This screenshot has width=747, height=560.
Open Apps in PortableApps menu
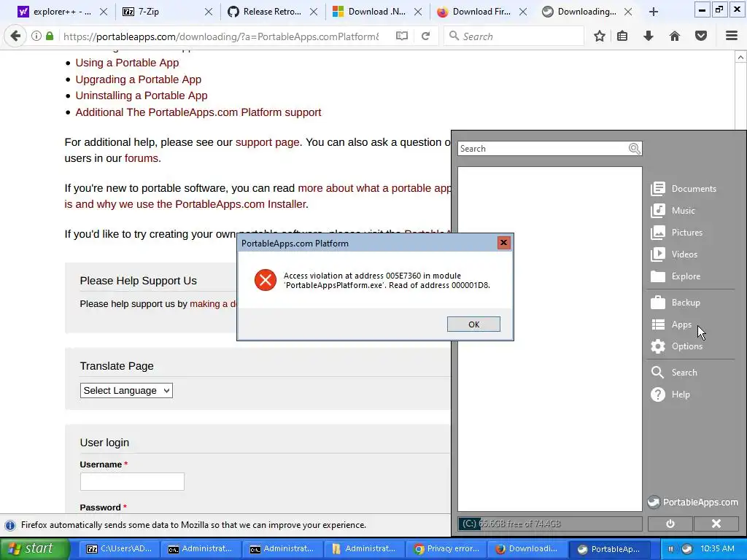671,324
